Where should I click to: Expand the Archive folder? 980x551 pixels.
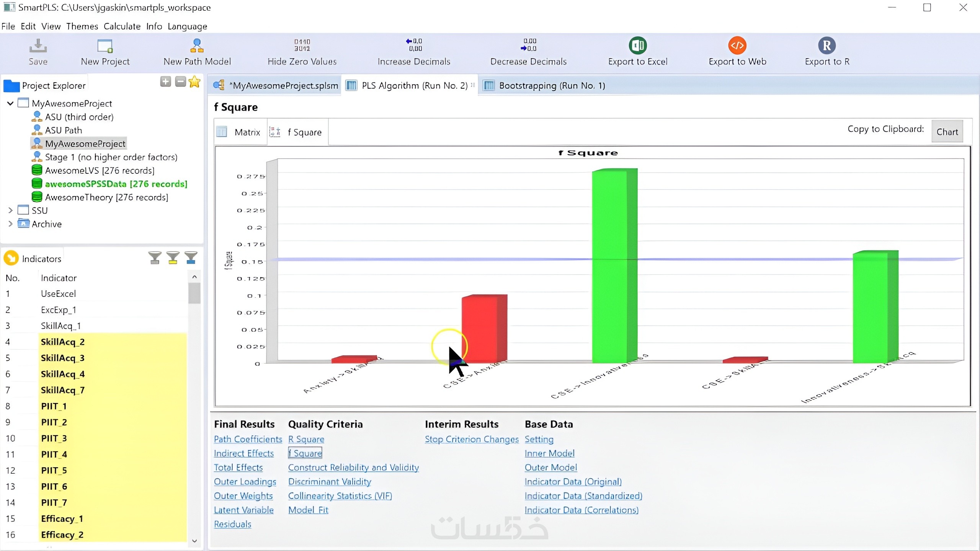click(x=10, y=224)
